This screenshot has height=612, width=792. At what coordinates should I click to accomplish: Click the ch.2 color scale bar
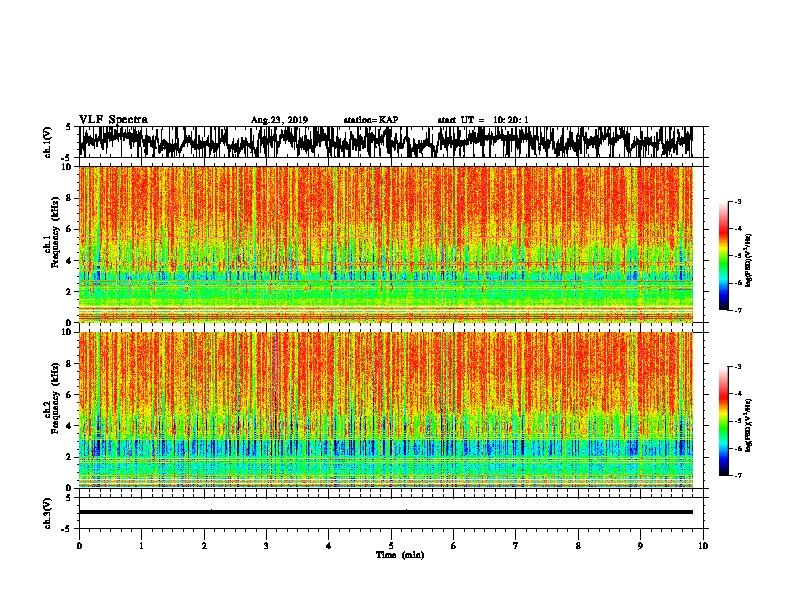723,421
